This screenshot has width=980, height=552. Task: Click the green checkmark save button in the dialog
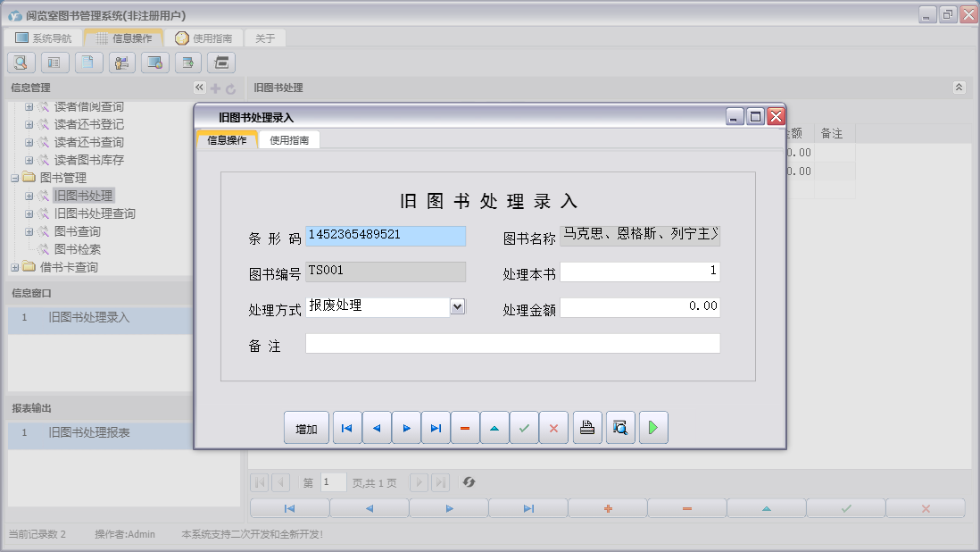click(x=523, y=429)
